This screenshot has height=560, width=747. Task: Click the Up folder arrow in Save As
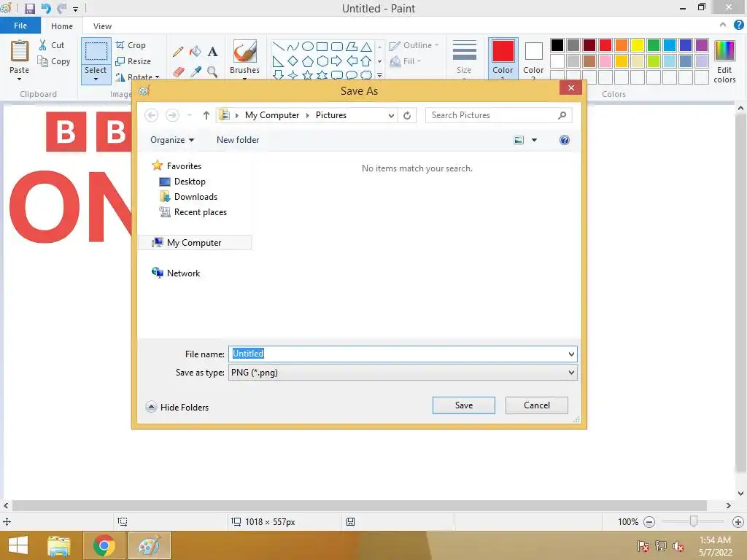pyautogui.click(x=206, y=115)
